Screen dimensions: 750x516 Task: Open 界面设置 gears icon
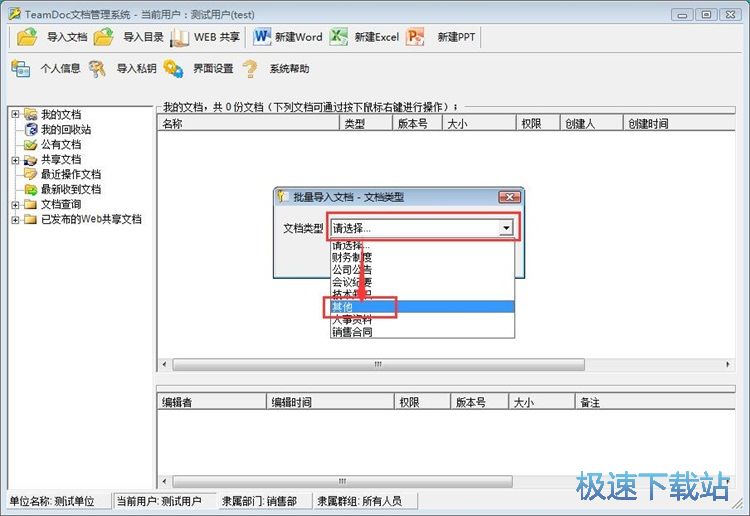[173, 69]
